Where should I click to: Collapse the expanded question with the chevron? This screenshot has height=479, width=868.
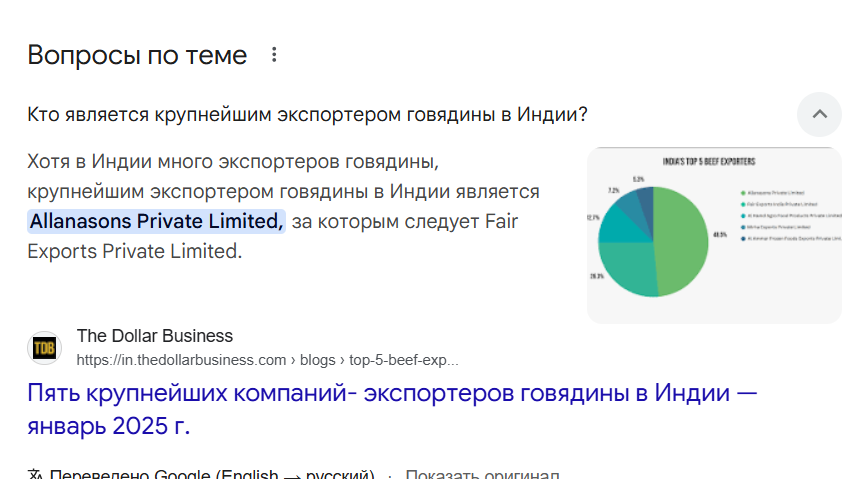[x=819, y=114]
